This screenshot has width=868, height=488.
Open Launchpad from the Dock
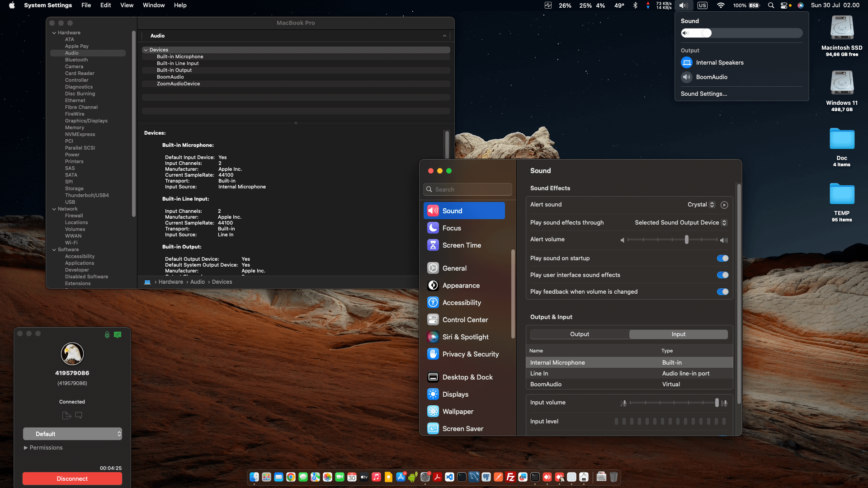point(266,477)
